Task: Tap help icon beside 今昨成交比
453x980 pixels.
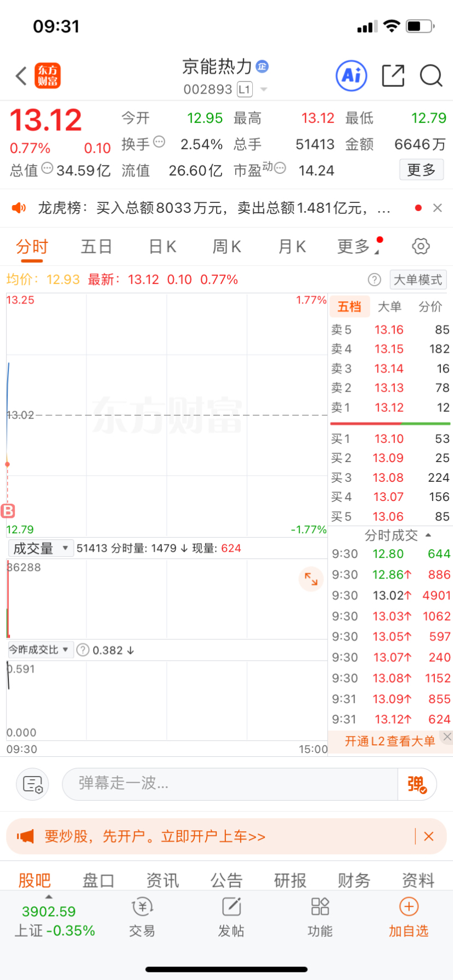Action: 83,650
